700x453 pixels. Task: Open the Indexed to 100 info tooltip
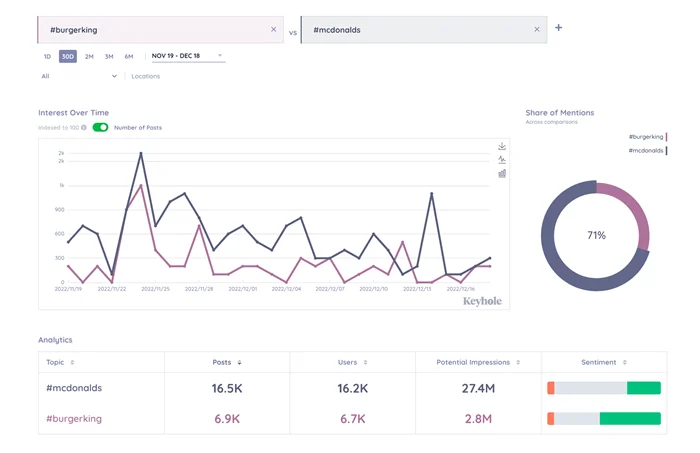(x=83, y=128)
